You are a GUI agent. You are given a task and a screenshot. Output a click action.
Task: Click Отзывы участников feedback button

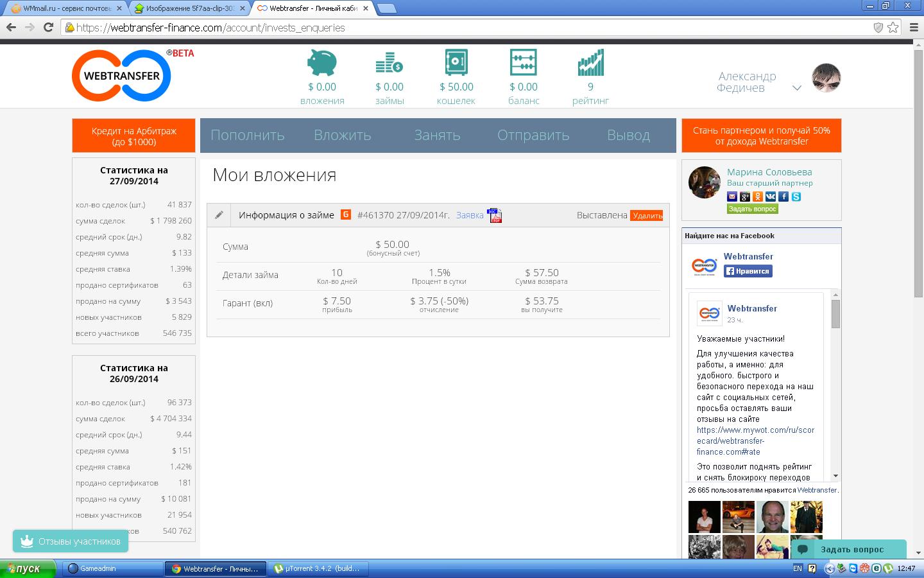(x=71, y=541)
